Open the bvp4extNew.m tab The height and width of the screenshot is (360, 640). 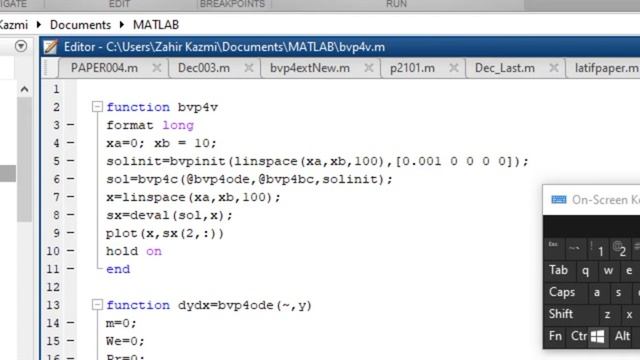coord(310,68)
